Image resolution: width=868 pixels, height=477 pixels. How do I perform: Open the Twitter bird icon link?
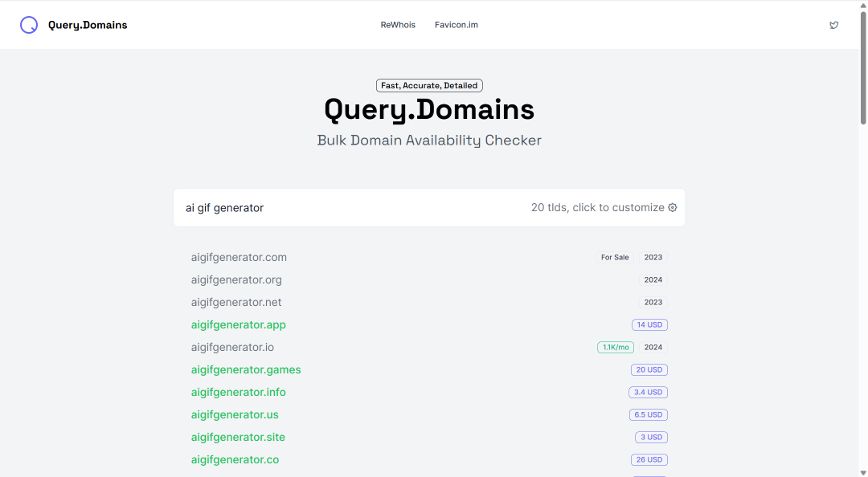[x=833, y=25]
